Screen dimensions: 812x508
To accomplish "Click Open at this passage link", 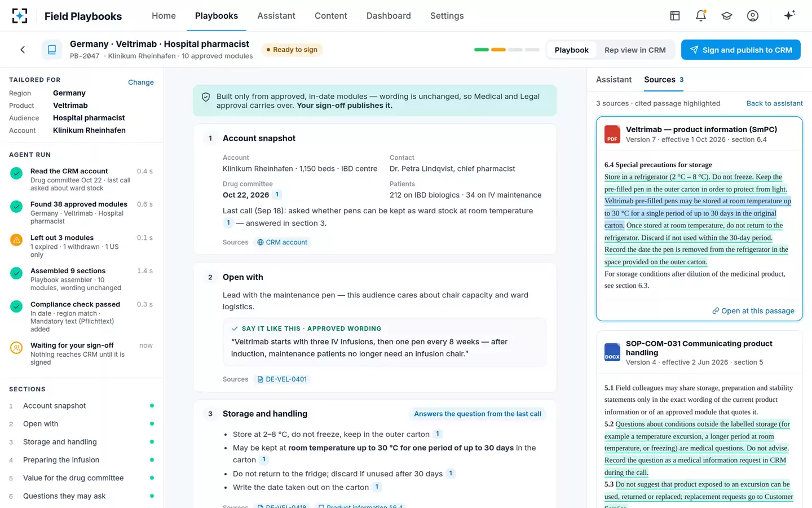I will 753,311.
